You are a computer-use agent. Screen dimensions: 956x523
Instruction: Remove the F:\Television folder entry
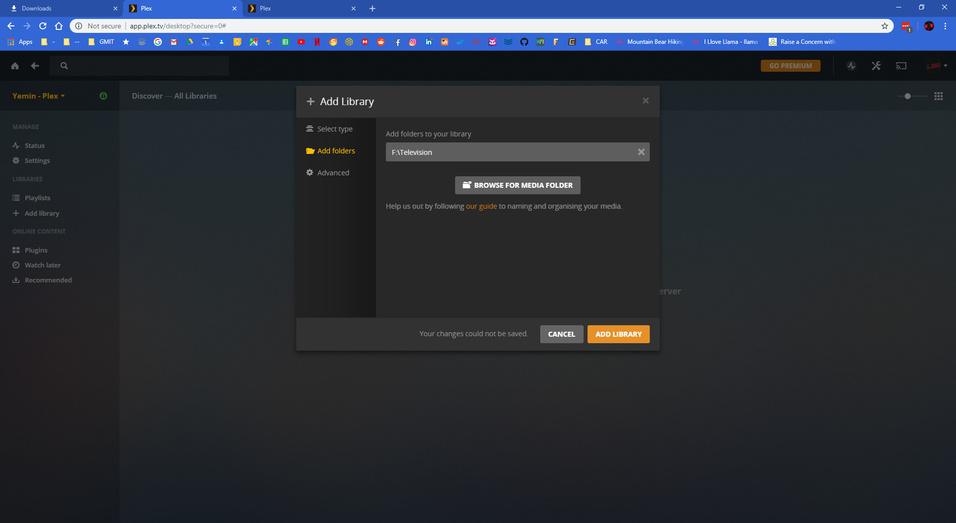click(641, 152)
